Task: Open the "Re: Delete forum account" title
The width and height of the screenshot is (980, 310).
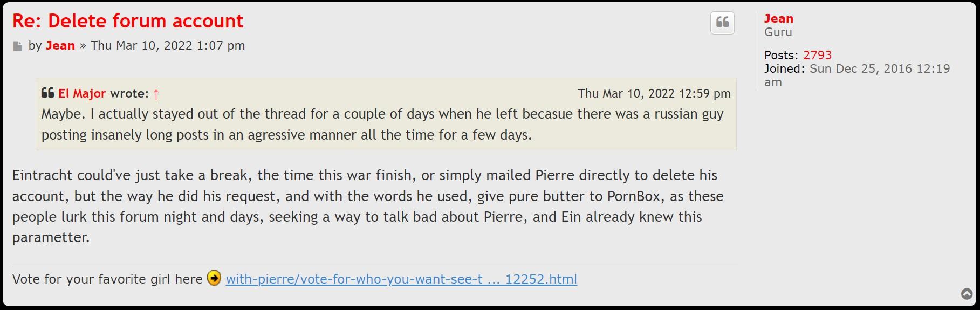Action: click(128, 21)
